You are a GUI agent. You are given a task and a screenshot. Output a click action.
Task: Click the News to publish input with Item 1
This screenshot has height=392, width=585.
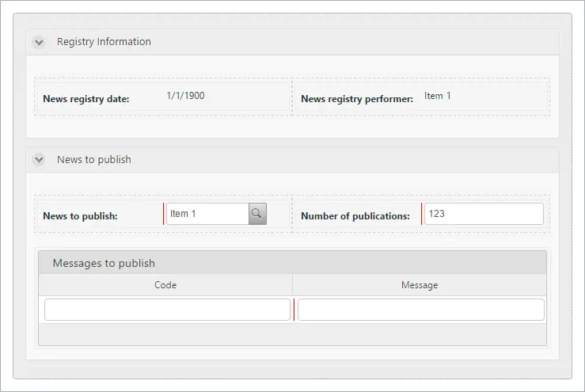[208, 214]
